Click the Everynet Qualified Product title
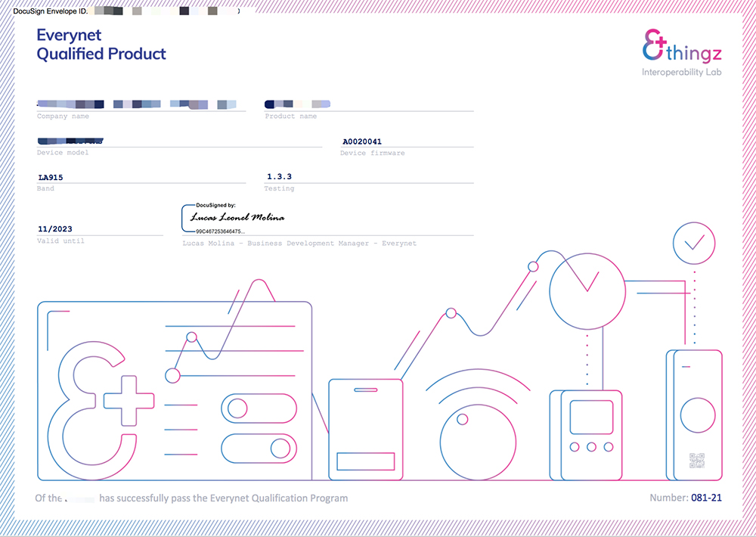This screenshot has height=537, width=756. coord(101,44)
